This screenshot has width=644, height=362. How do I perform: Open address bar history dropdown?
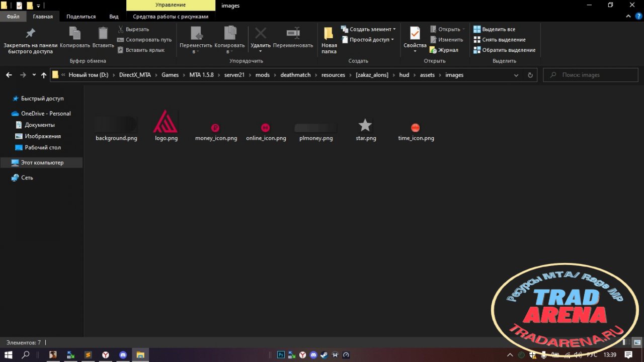point(516,75)
